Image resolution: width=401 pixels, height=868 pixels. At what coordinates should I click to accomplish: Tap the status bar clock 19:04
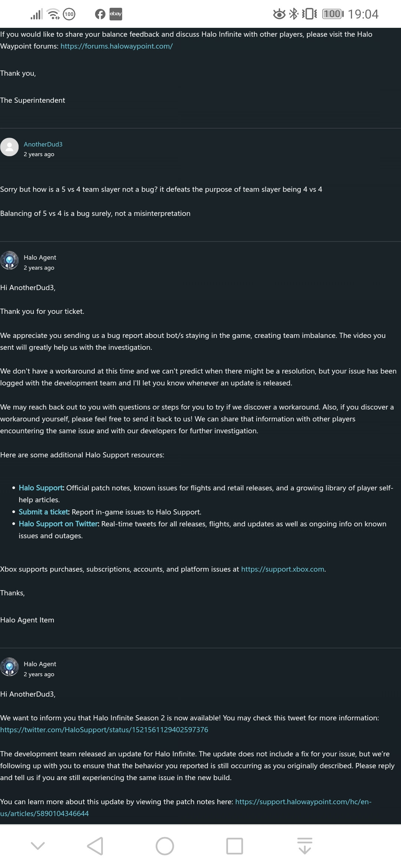click(x=363, y=14)
